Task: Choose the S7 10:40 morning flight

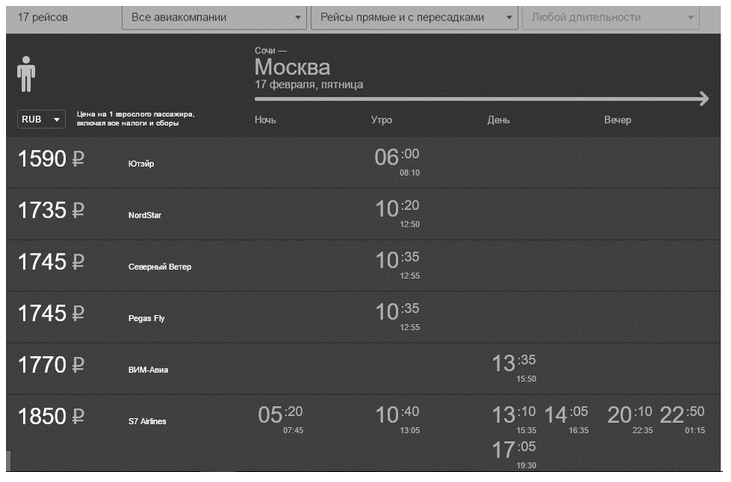Action: pyautogui.click(x=397, y=415)
